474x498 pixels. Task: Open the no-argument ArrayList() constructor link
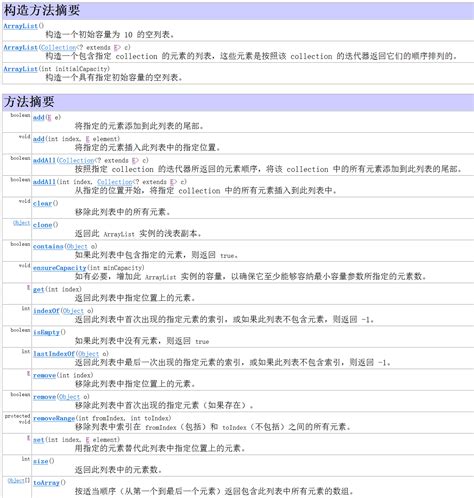pyautogui.click(x=20, y=26)
